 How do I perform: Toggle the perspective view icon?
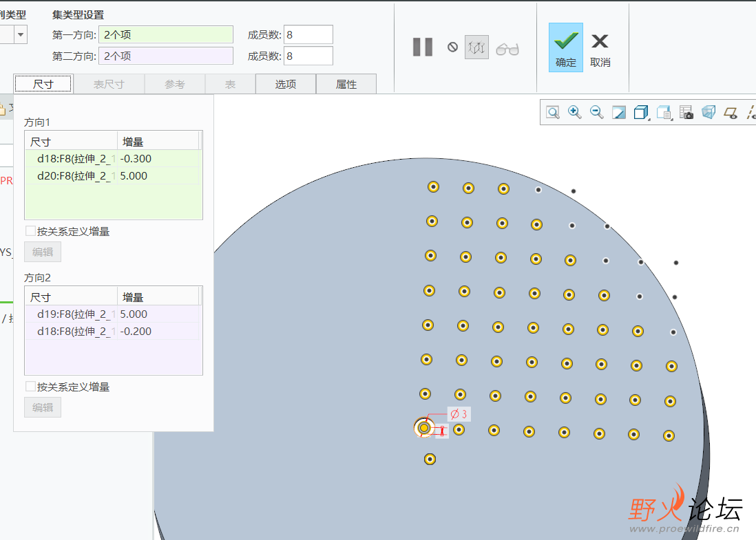(708, 113)
